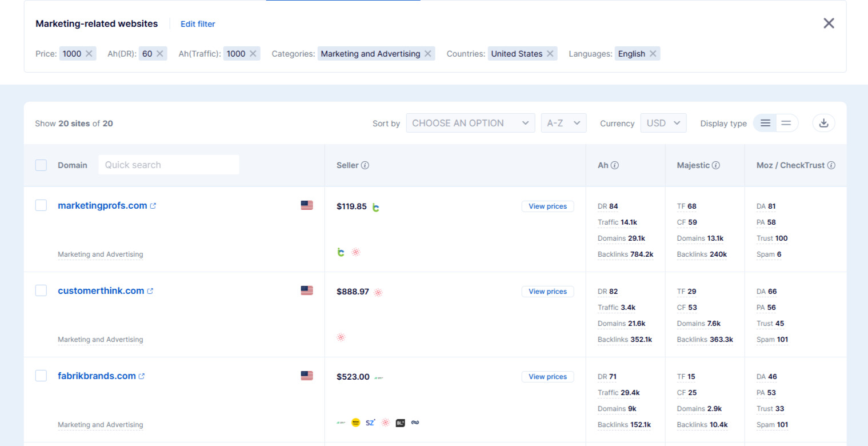This screenshot has height=446, width=868.
Task: Click the BL seller icon for fabrikbrands.com
Action: click(x=400, y=422)
